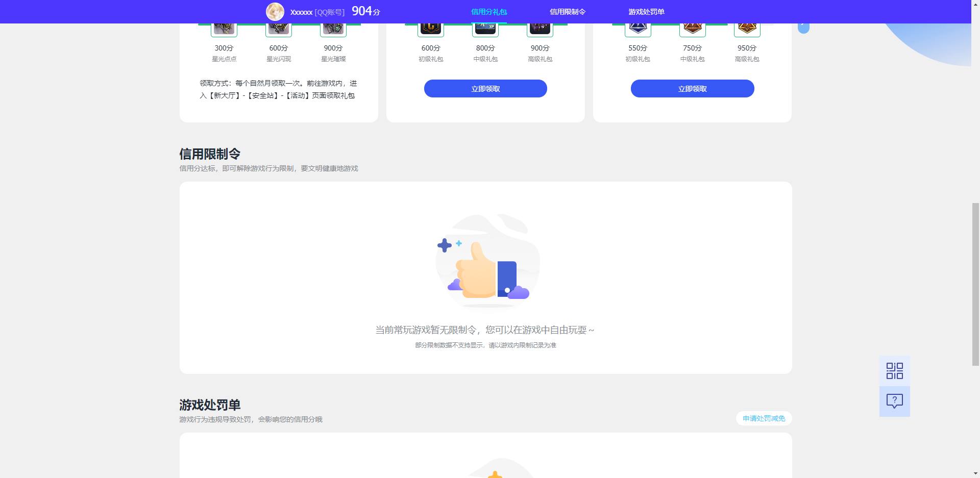
Task: Click the page vertical scrollbar thumb
Action: (975, 284)
